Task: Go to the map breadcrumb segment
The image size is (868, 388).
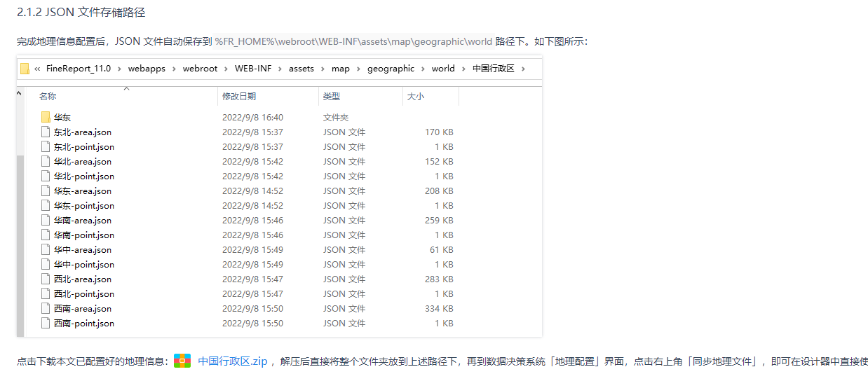Action: tap(341, 69)
